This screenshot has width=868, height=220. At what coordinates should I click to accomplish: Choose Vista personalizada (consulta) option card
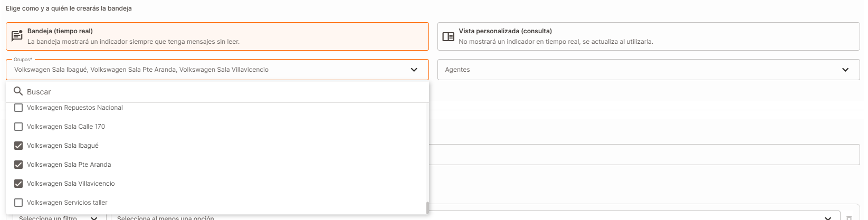click(x=648, y=36)
